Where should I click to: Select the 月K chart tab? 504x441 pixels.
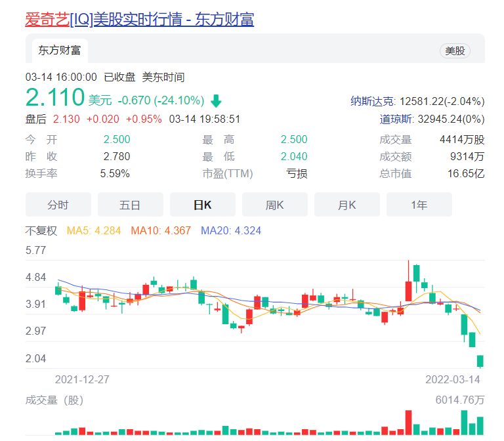click(346, 205)
